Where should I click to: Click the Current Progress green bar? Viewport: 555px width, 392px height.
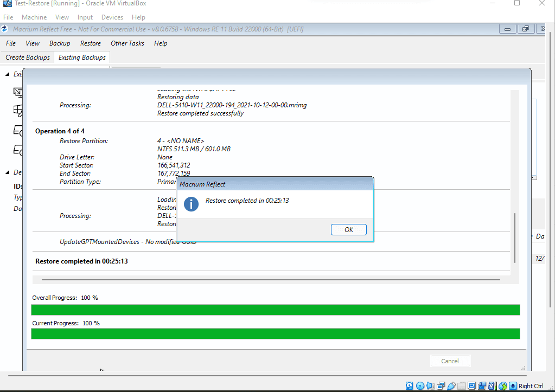point(276,333)
